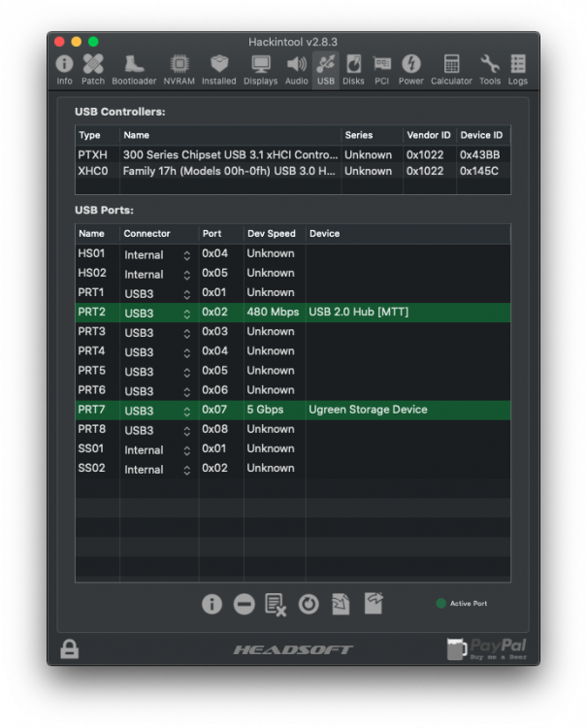Click the 0x145C device ID cell
587x728 pixels.
[479, 171]
